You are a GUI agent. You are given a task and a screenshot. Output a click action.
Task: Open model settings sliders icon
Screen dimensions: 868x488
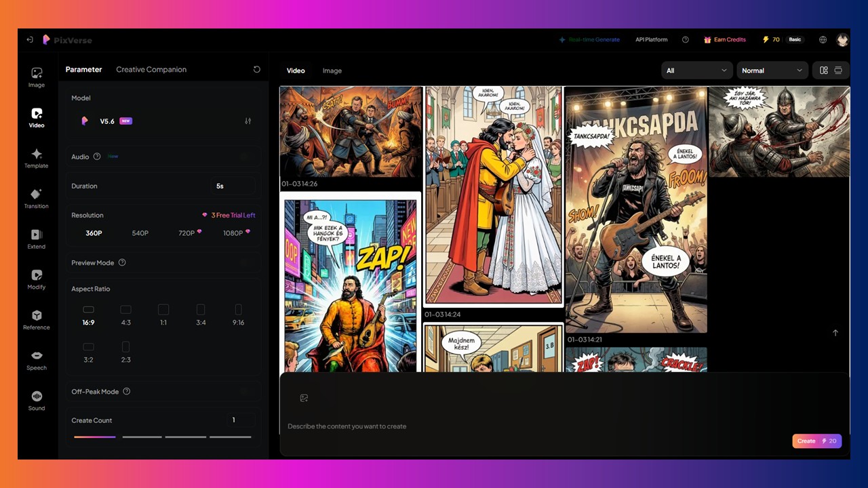coord(248,121)
